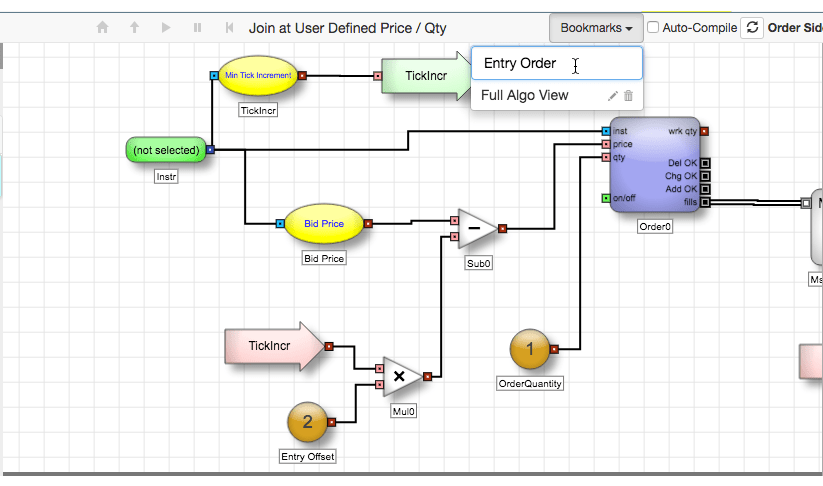Select the Order0 order block
This screenshot has width=823, height=486.
click(x=655, y=164)
